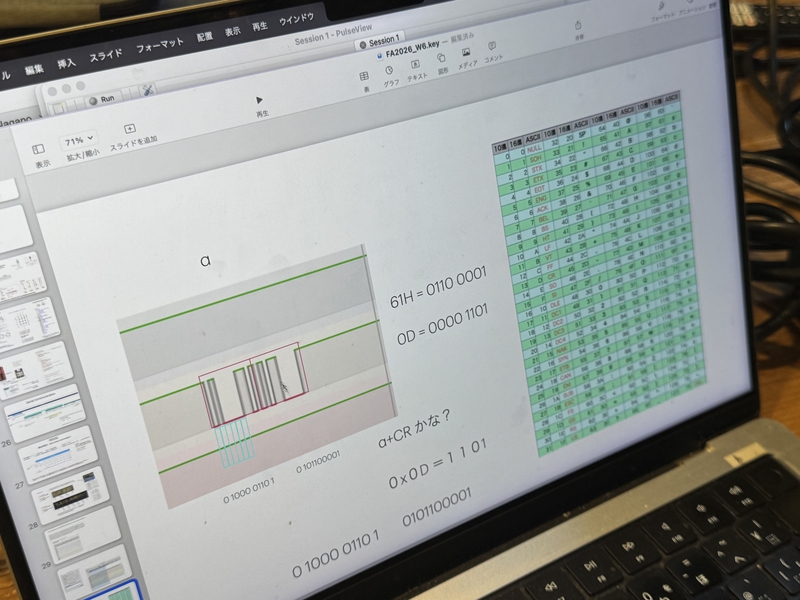
Task: Click the 'NAK' cell in ASCII table
Action: [562, 351]
